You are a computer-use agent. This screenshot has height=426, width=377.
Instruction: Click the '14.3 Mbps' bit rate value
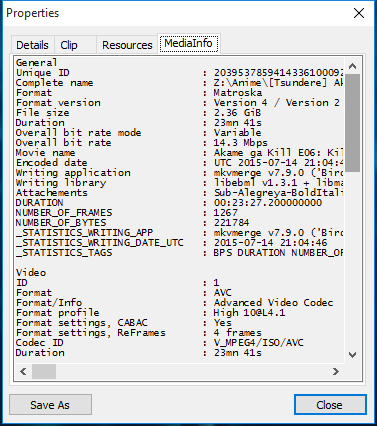tap(240, 143)
